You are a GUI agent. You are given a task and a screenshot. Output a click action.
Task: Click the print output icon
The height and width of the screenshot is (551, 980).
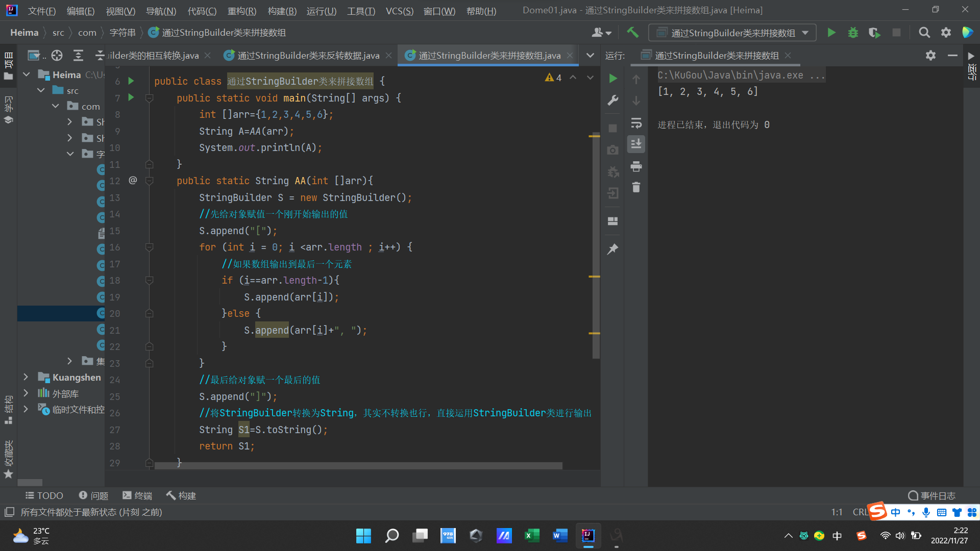click(x=636, y=166)
